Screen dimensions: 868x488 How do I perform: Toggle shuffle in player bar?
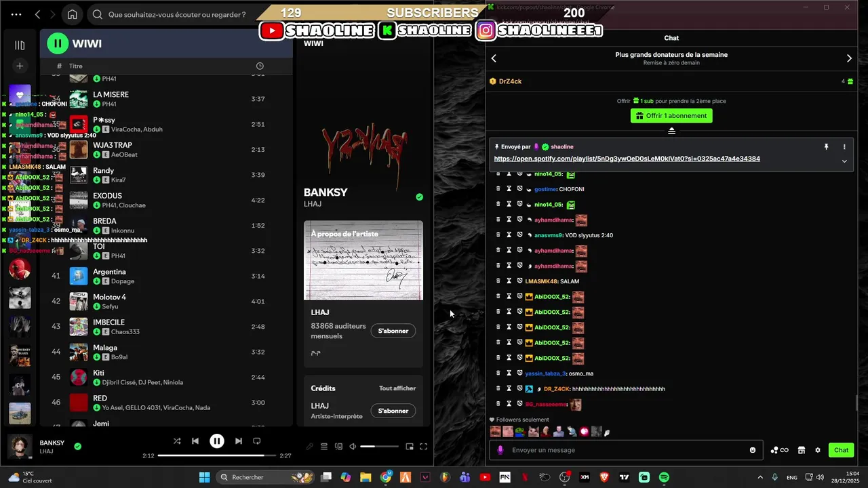click(177, 441)
